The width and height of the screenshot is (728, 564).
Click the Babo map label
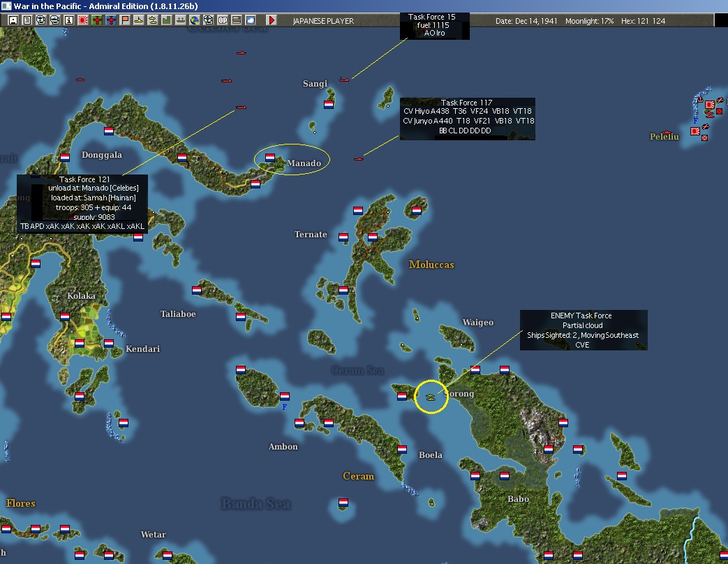(518, 499)
